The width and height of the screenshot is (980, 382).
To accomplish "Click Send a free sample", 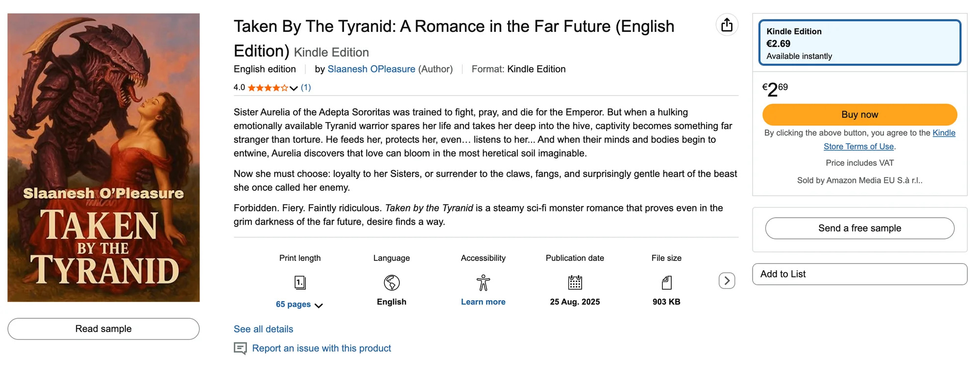I will coord(859,228).
